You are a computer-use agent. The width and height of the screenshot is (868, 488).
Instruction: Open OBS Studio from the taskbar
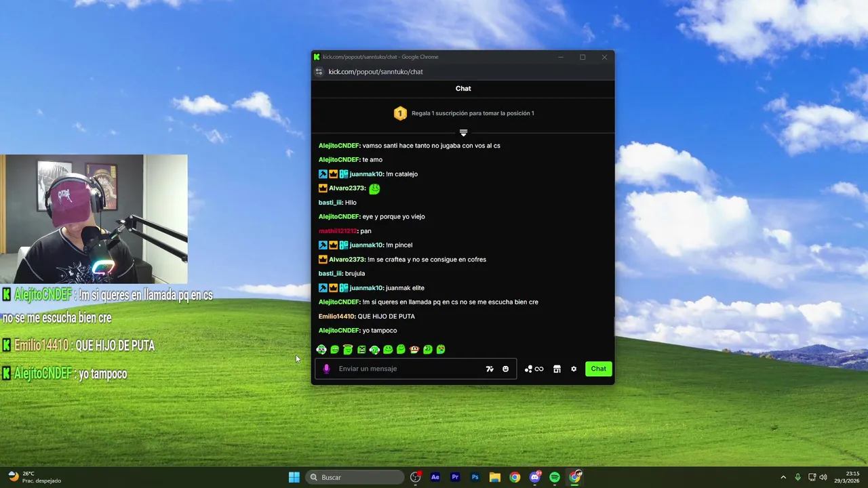416,477
